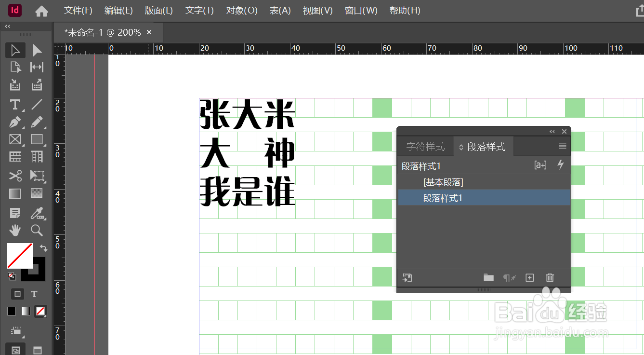Set formatting to affect text
The width and height of the screenshot is (644, 355).
point(34,294)
